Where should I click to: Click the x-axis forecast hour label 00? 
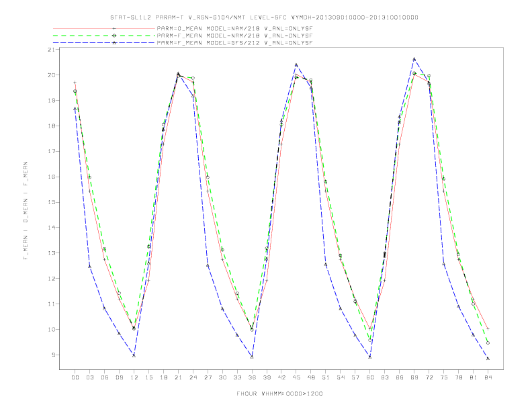[75, 377]
